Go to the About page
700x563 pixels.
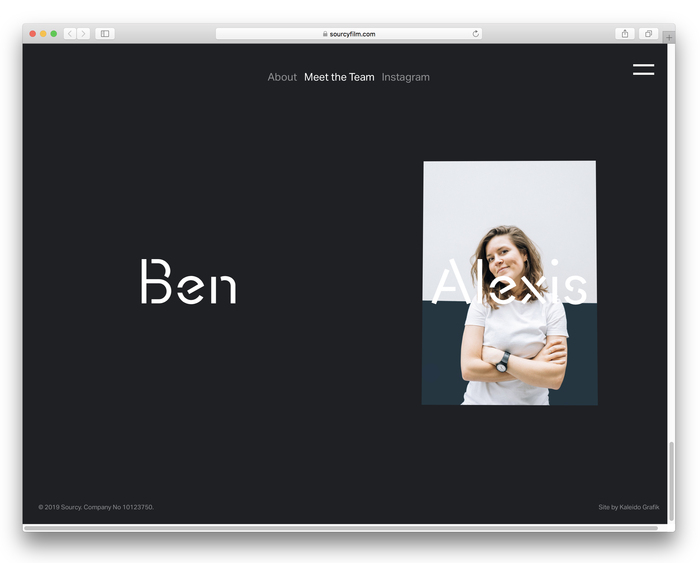click(x=282, y=77)
